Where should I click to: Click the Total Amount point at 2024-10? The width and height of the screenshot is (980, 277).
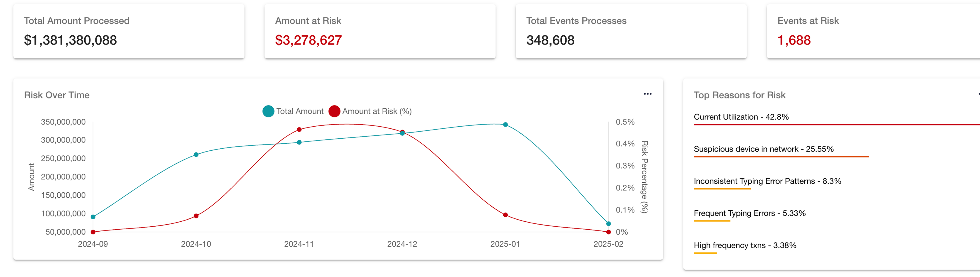pos(196,154)
